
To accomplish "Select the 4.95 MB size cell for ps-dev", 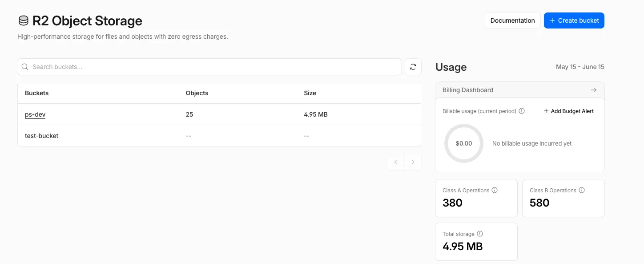I will click(x=316, y=114).
